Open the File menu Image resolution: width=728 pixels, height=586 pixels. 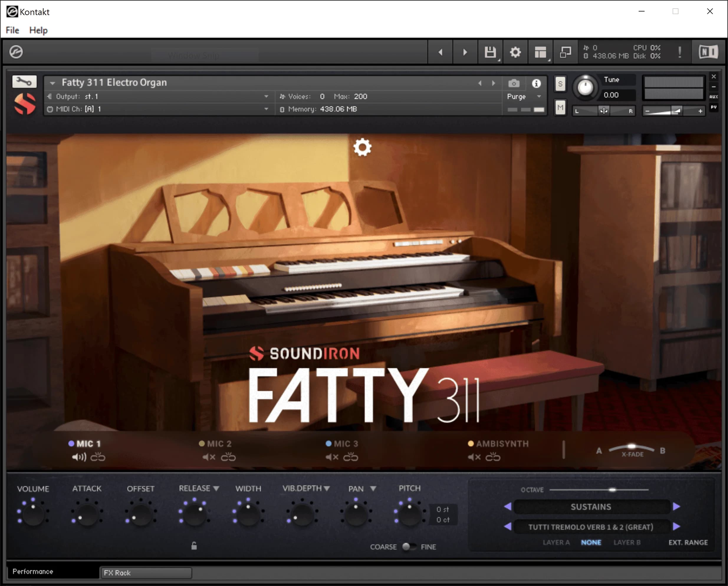click(x=12, y=30)
